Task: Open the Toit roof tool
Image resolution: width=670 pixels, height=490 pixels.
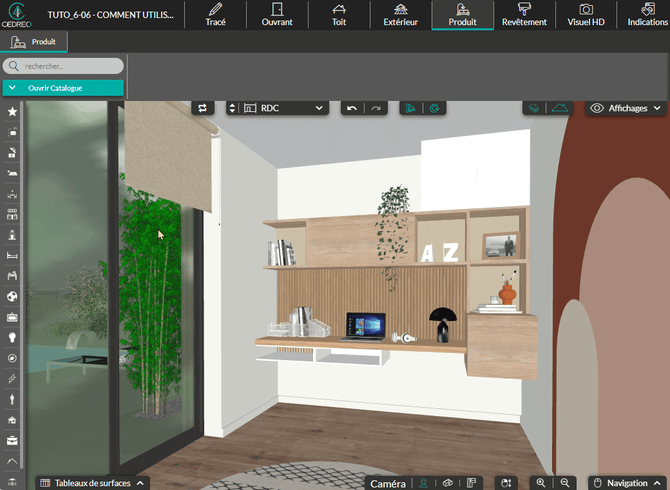Action: coord(338,15)
